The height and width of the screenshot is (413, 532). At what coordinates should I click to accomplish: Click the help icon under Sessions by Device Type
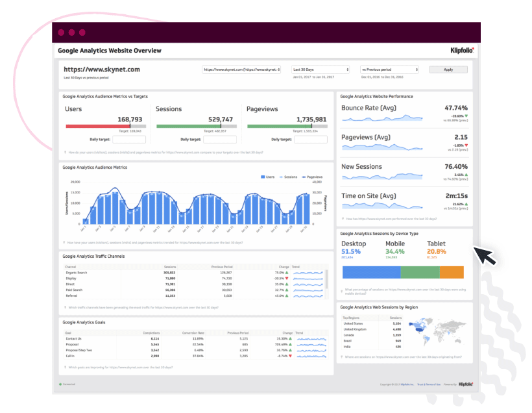pos(342,292)
